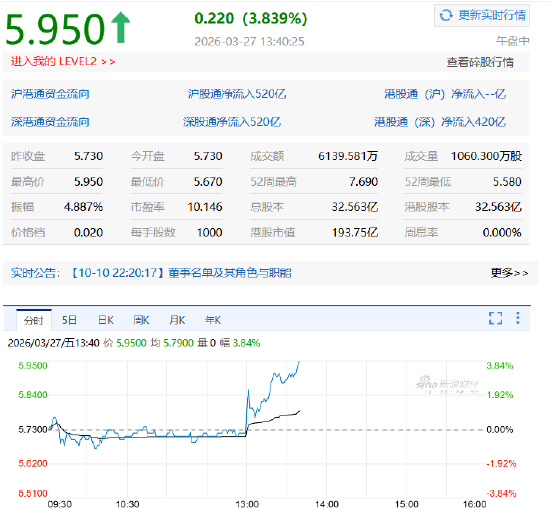Click the current price 5.950
The height and width of the screenshot is (508, 550).
point(55,29)
